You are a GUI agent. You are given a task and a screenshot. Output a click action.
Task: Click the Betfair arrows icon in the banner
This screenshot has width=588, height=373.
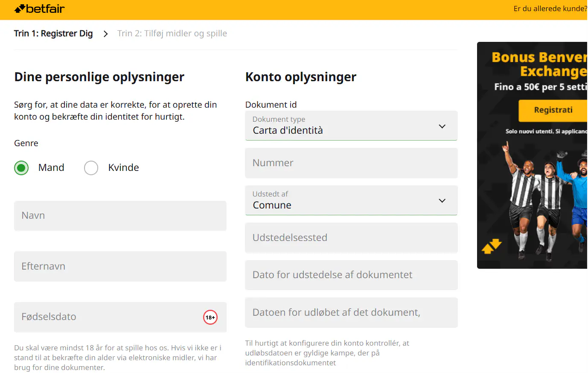coord(492,247)
